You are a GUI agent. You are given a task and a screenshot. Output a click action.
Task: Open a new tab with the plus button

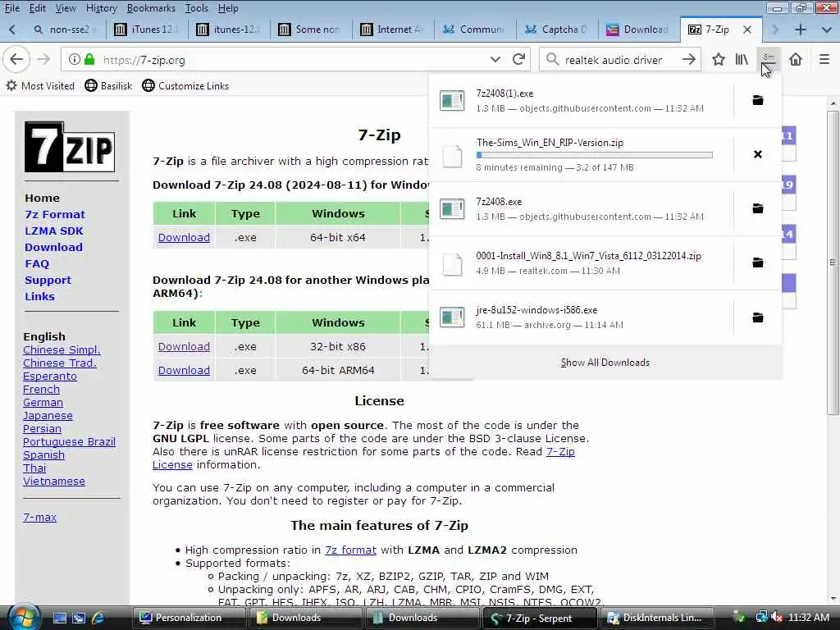click(801, 30)
